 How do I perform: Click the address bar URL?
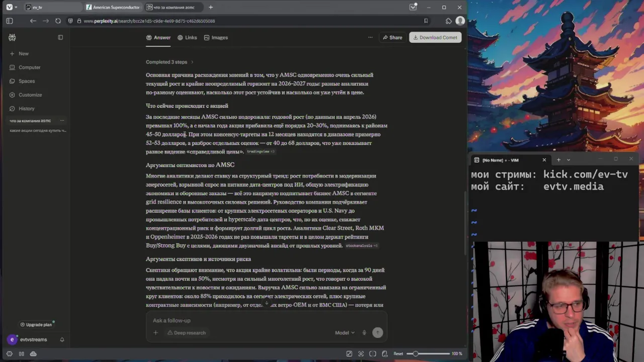pos(149,21)
